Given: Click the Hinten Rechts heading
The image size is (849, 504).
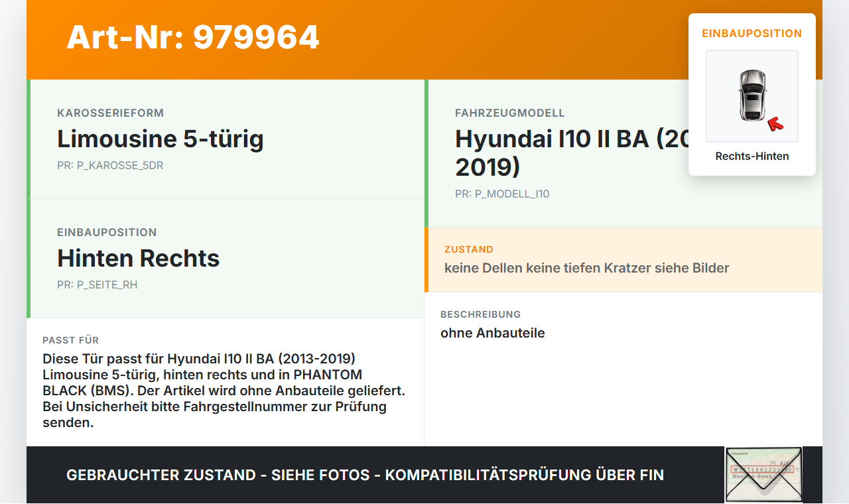Looking at the screenshot, I should [138, 259].
